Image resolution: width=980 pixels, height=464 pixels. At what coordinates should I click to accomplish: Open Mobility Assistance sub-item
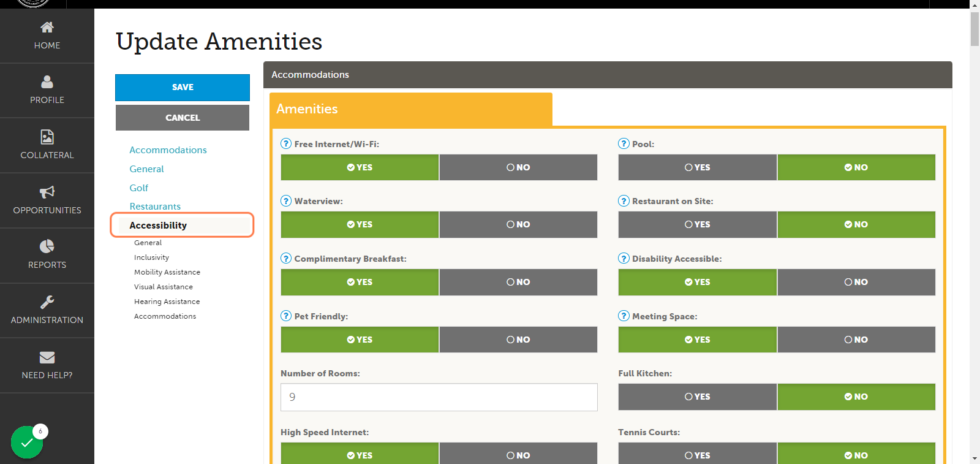(167, 272)
